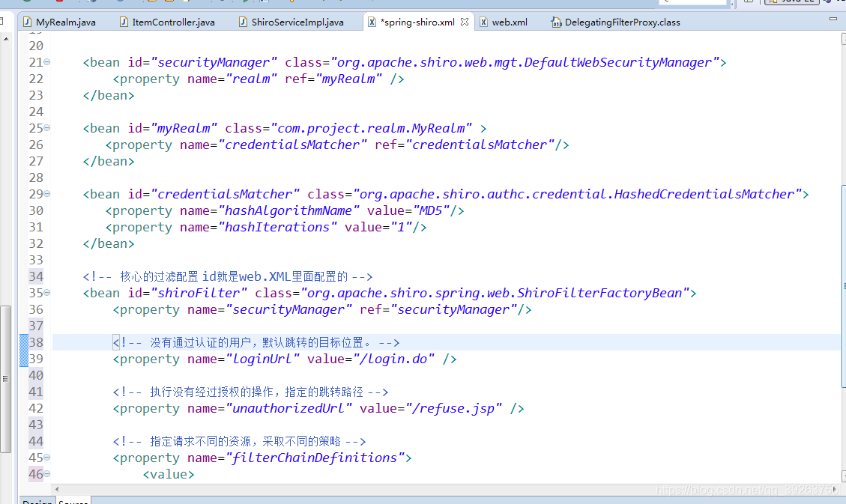This screenshot has width=846, height=504.
Task: Close the spring-shiro.xml tab
Action: click(x=465, y=22)
